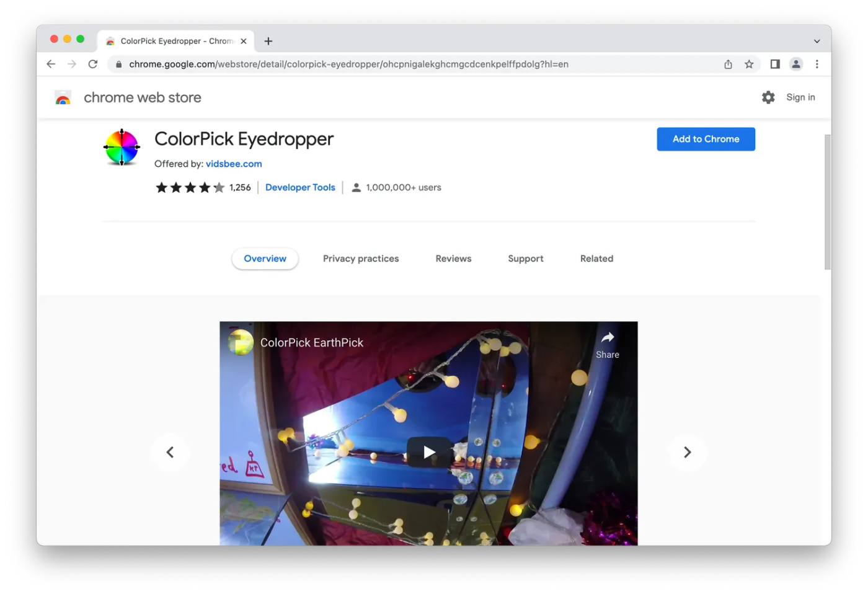Image resolution: width=868 pixels, height=594 pixels.
Task: Click the chevron at the top right
Action: tap(817, 41)
